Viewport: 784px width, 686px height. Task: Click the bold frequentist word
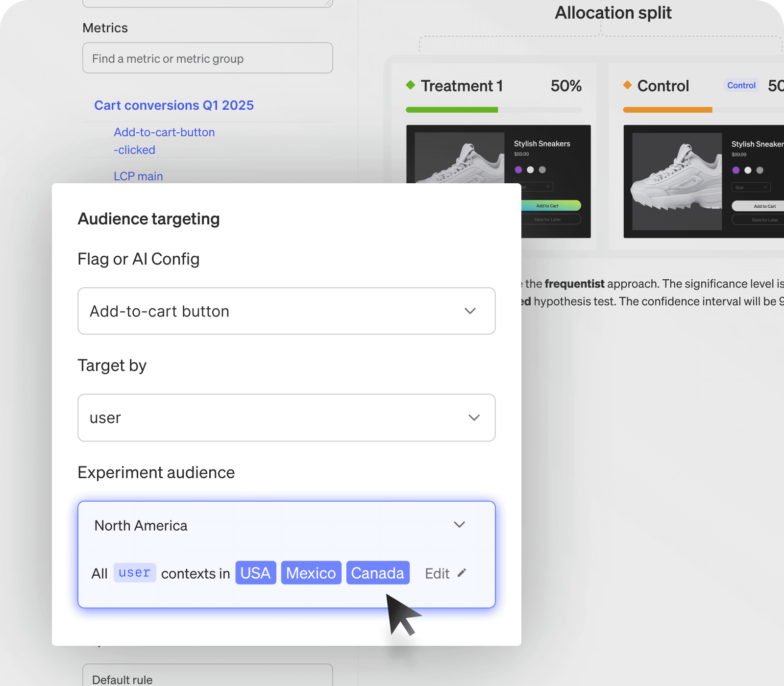574,284
